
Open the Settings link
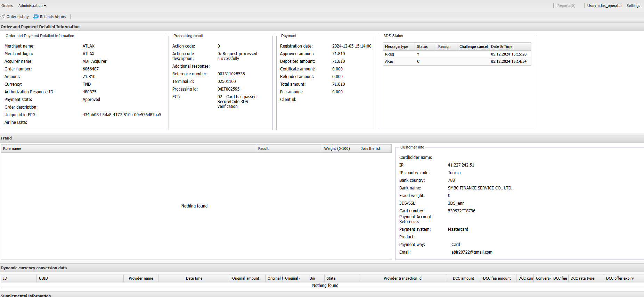click(633, 6)
